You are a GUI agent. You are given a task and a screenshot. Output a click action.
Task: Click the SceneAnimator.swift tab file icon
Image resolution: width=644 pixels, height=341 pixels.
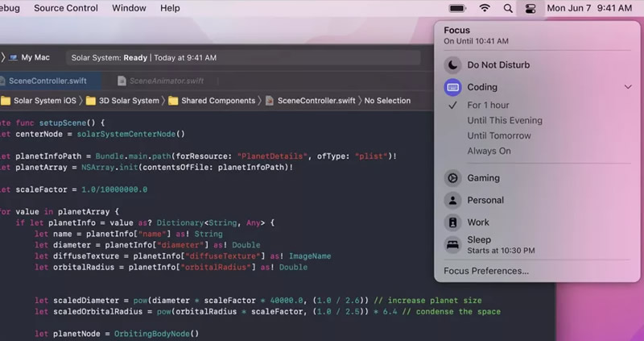click(122, 81)
